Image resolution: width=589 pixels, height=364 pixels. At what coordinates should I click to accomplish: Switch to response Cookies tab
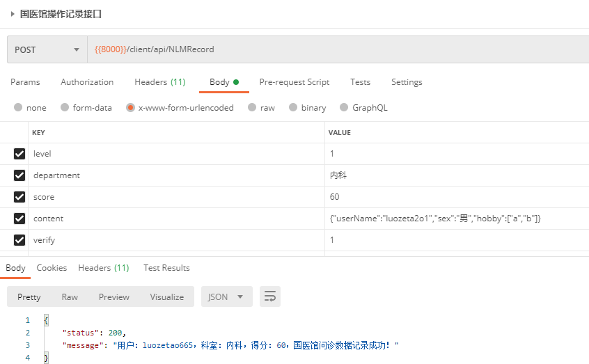tap(52, 268)
